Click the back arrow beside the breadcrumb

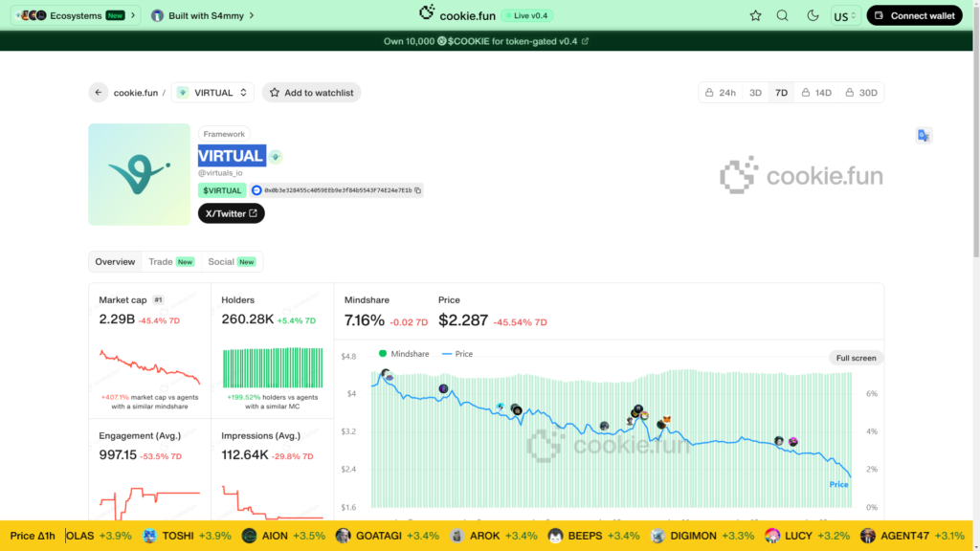(98, 92)
